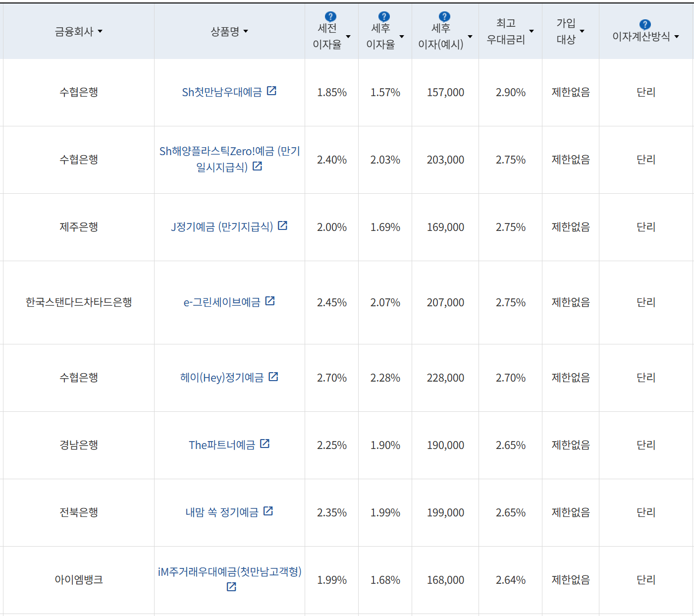The height and width of the screenshot is (616, 694).
Task: Click the 2.90% top preferential rate cell
Action: coord(510,92)
